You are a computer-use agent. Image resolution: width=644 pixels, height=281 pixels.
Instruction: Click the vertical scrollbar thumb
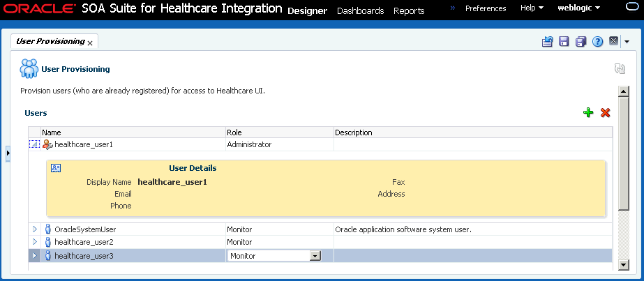(x=624, y=154)
